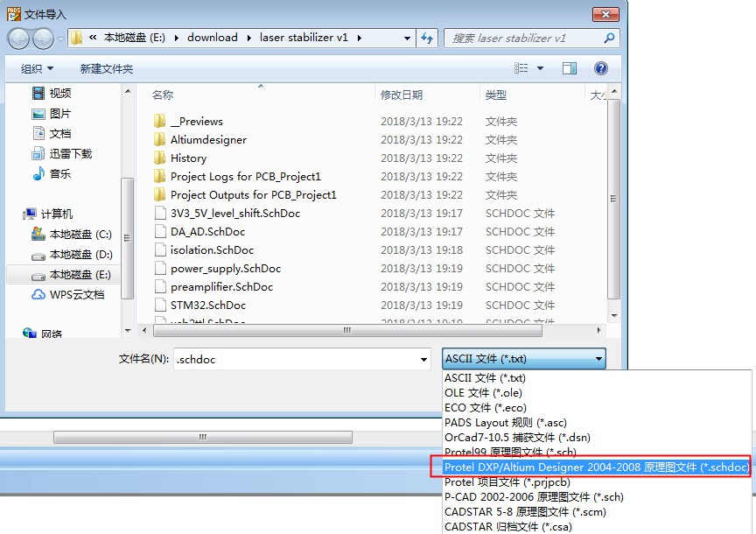
Task: Choose CADSTAR 归档文件 (*.csa) option
Action: (x=597, y=527)
